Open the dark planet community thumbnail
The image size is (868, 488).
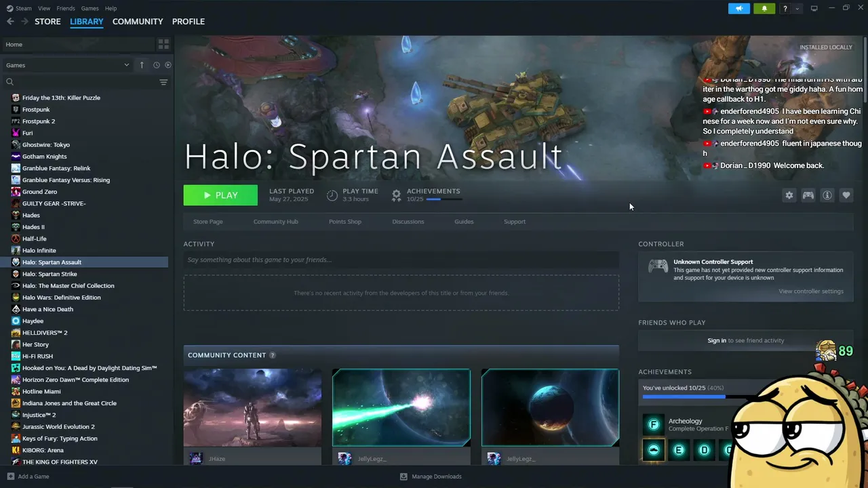(550, 408)
